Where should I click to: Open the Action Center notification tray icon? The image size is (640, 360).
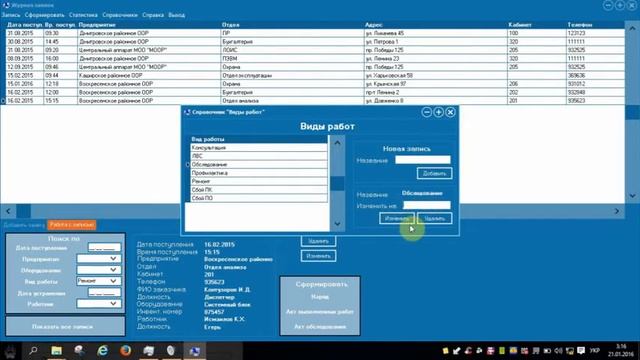581,351
